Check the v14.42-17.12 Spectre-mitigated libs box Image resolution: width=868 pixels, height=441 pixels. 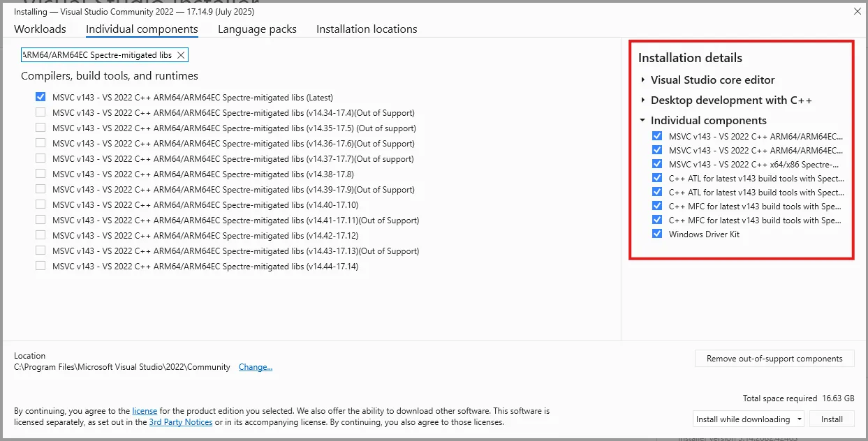pos(41,236)
